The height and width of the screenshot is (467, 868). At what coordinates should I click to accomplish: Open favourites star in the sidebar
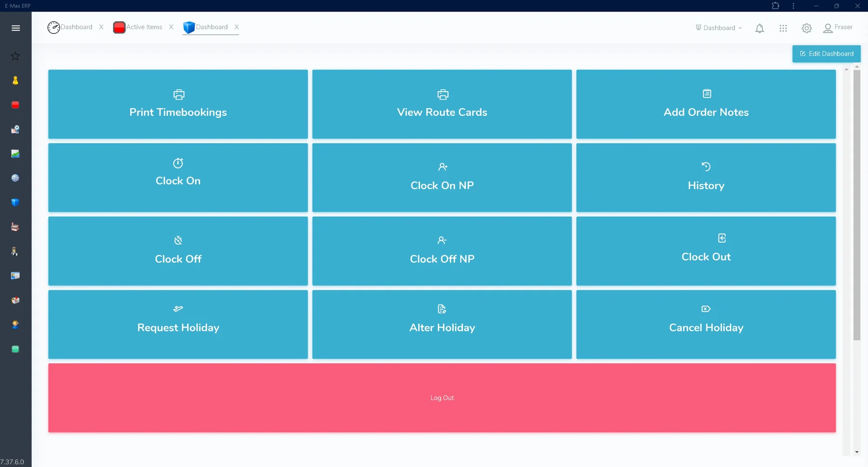(15, 56)
